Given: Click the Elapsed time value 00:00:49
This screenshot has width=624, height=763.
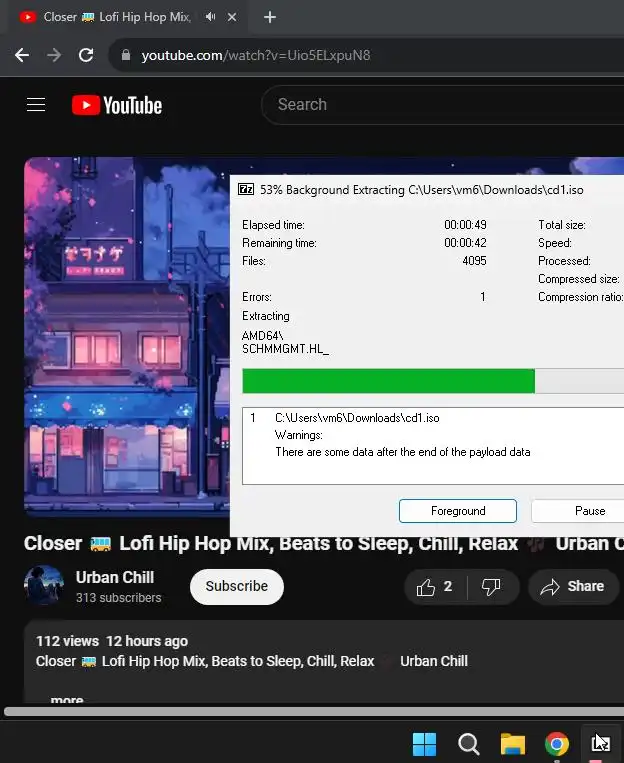Looking at the screenshot, I should [x=465, y=225].
